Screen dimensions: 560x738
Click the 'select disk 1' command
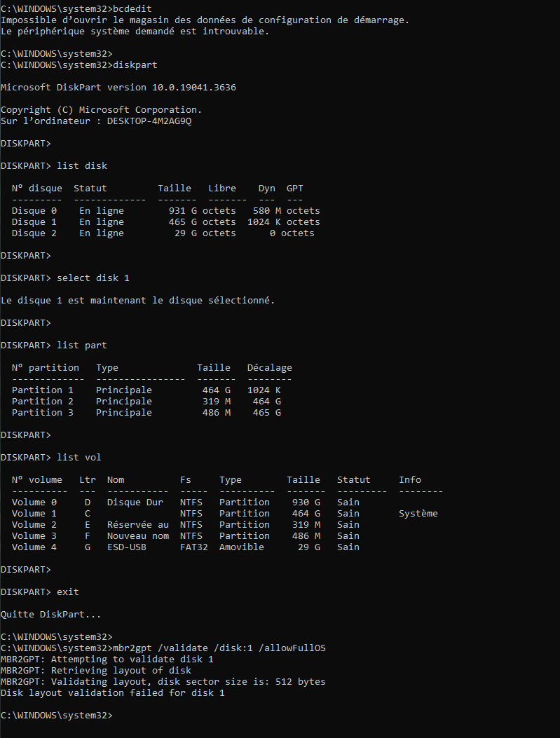click(93, 278)
